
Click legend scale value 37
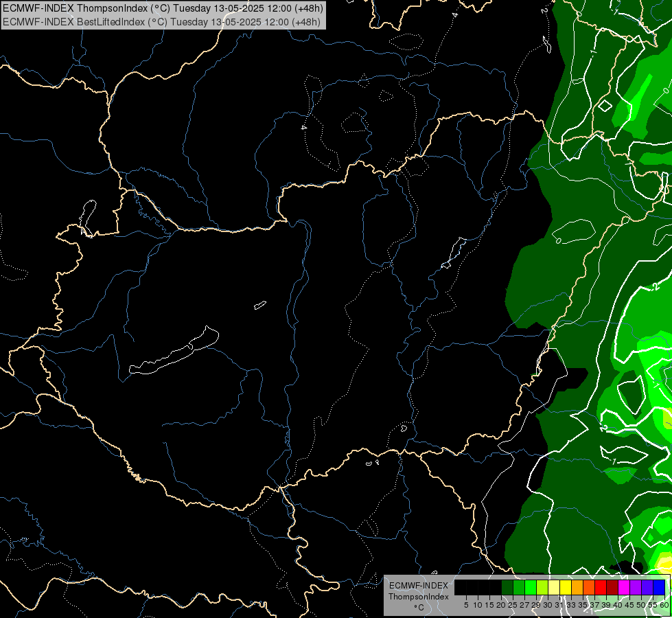click(595, 605)
